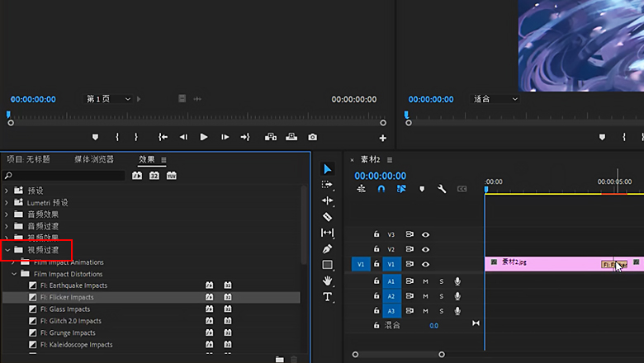Image resolution: width=644 pixels, height=363 pixels.
Task: Mute audio track A1
Action: (426, 281)
